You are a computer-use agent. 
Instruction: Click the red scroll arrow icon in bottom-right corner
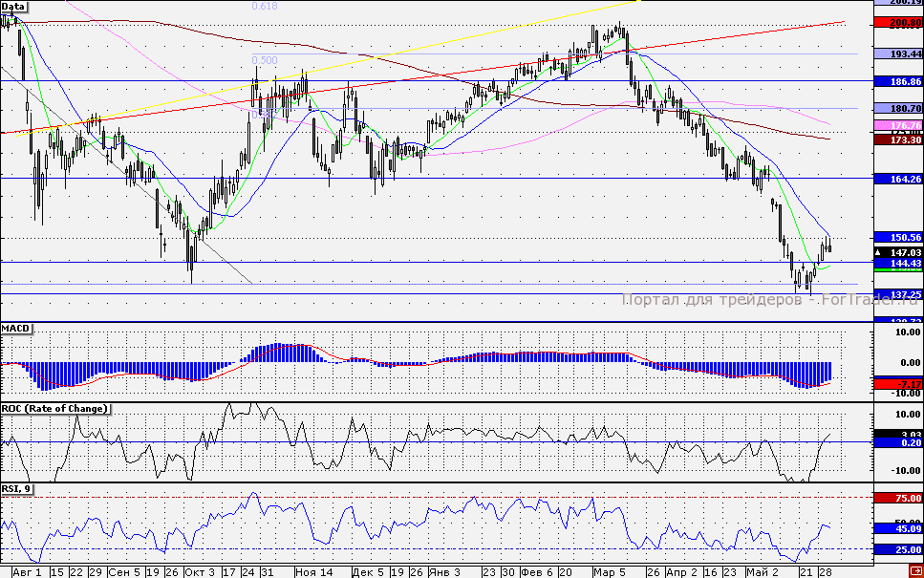[914, 571]
